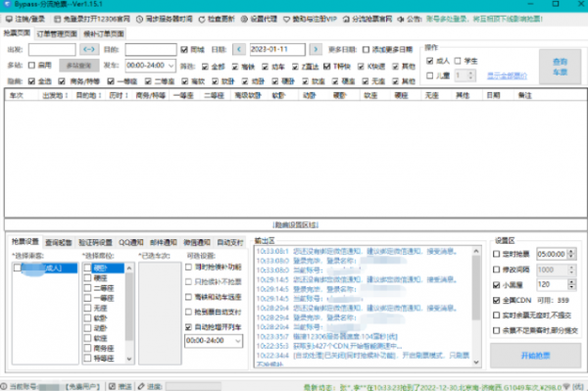588x391 pixels.
Task: Click the 进度 pencil icon
Action: [x=141, y=386]
